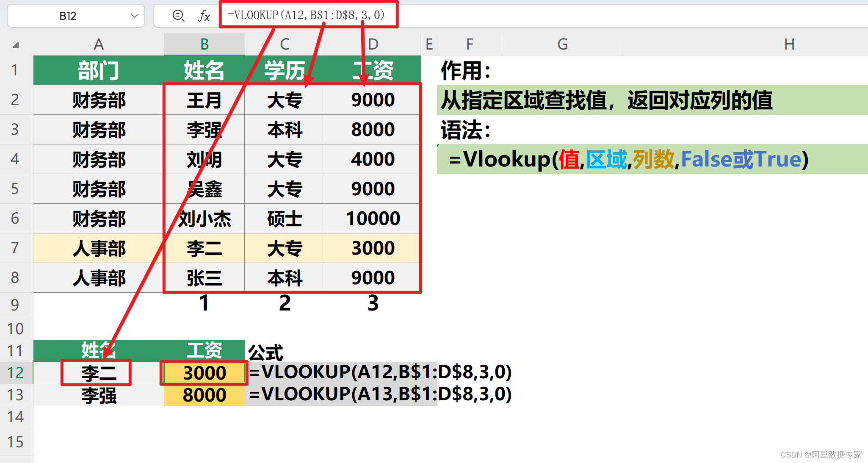868x463 pixels.
Task: Select cell showing 8000 in row 13
Action: [x=204, y=394]
